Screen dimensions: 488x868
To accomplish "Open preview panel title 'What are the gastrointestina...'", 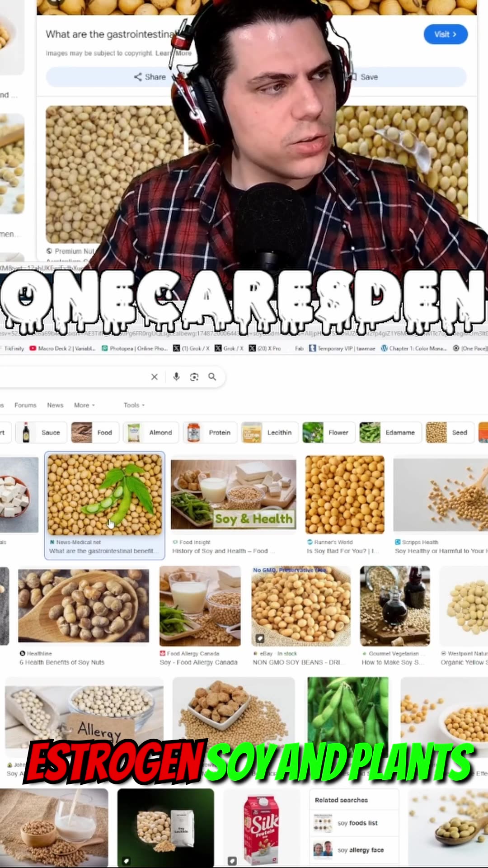I will [x=110, y=34].
